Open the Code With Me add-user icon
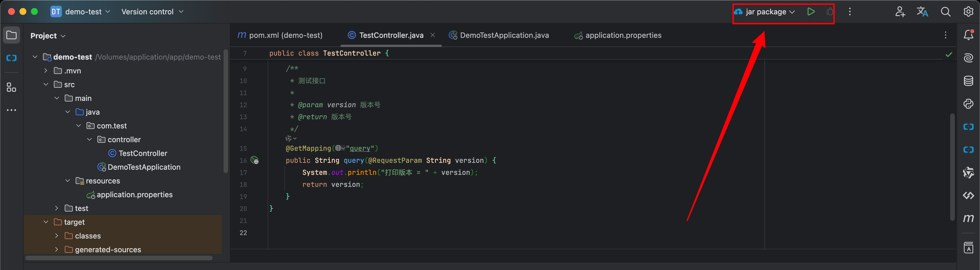Screen dimensions: 980x270 click(900, 12)
